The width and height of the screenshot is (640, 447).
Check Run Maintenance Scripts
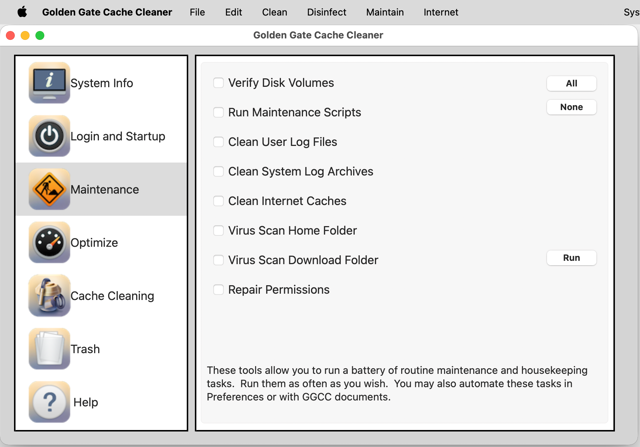tap(218, 112)
